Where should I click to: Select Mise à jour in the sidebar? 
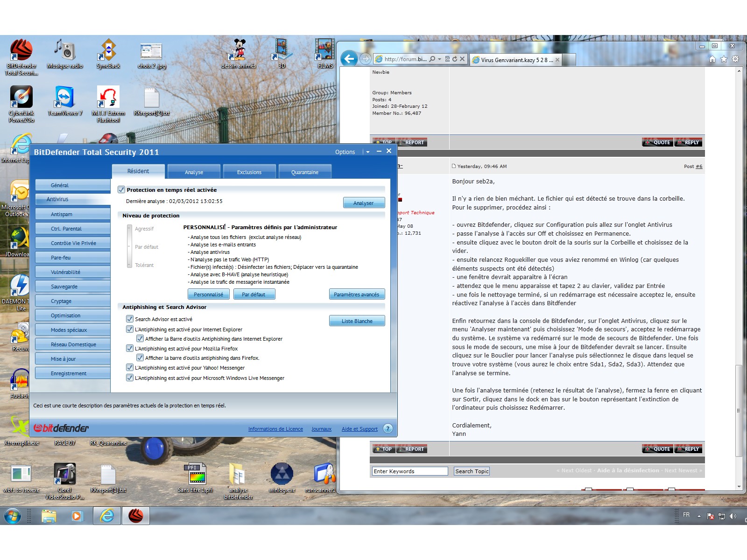click(72, 359)
